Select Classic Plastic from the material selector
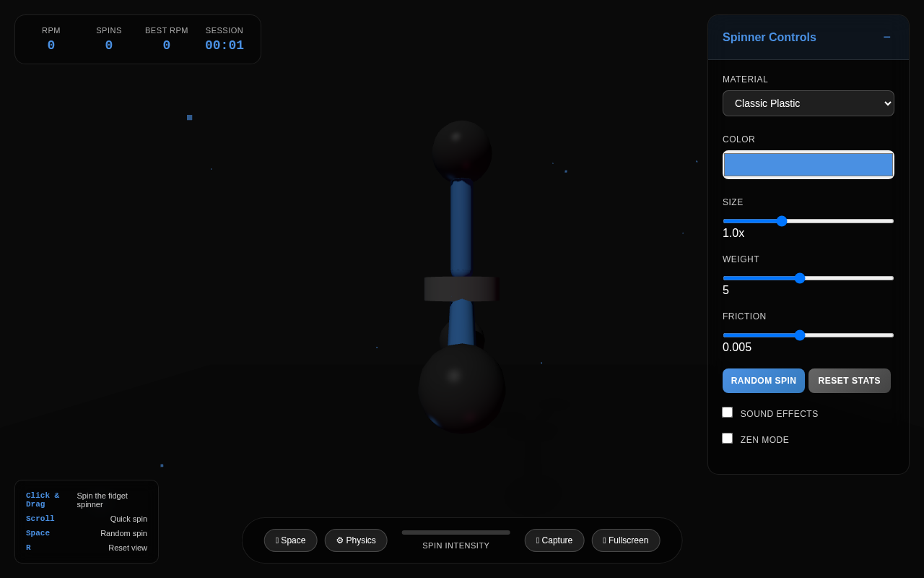Viewport: 924px width, 578px height. pos(808,103)
